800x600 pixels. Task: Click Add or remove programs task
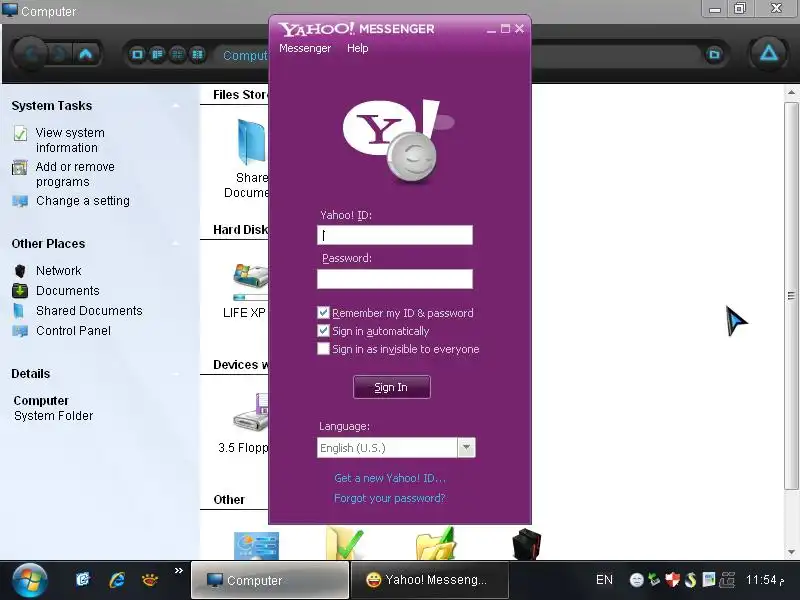click(x=75, y=174)
